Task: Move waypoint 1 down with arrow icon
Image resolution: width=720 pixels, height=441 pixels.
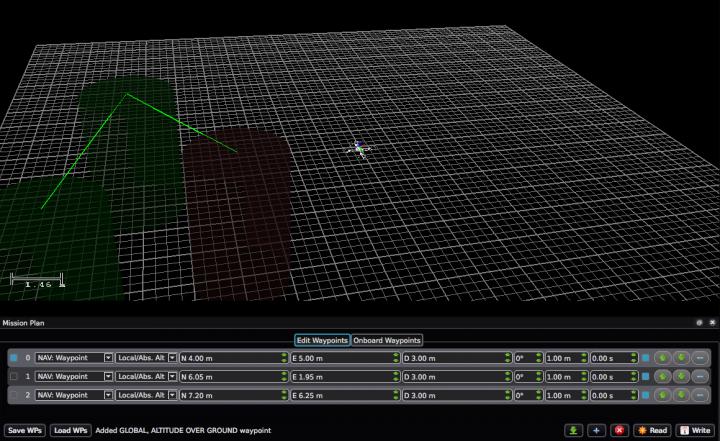Action: click(x=680, y=377)
